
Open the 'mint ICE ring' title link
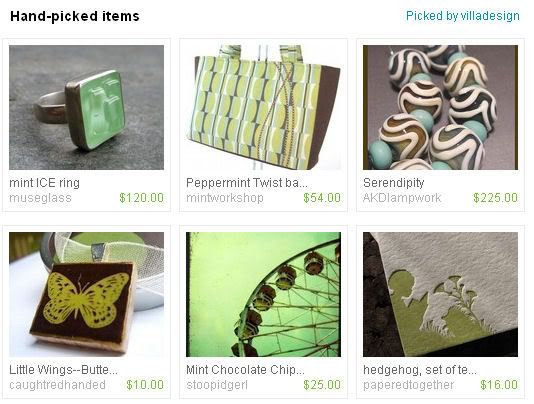click(x=45, y=183)
